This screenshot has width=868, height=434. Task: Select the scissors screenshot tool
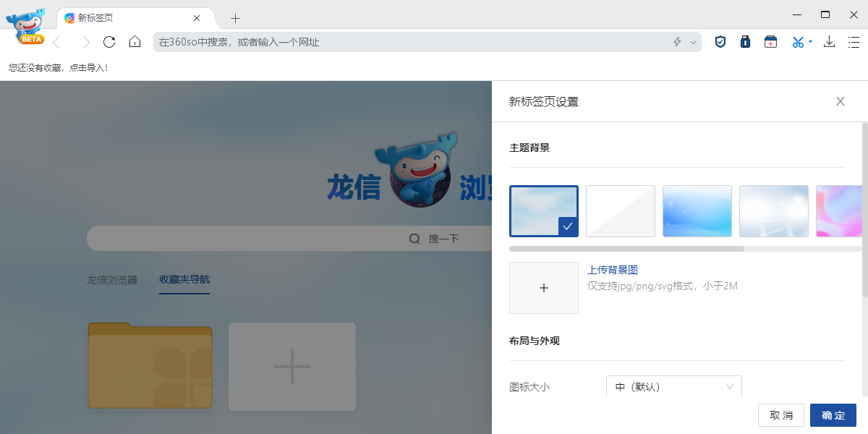click(x=796, y=42)
